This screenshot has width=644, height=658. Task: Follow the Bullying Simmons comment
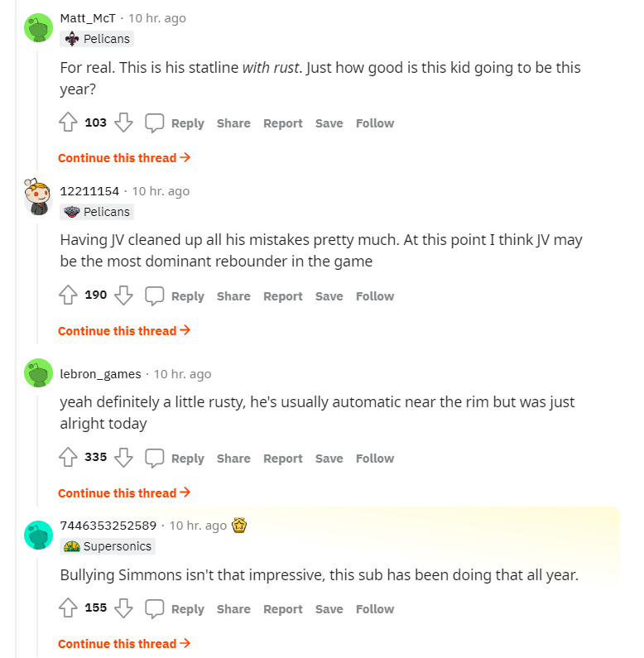(375, 609)
